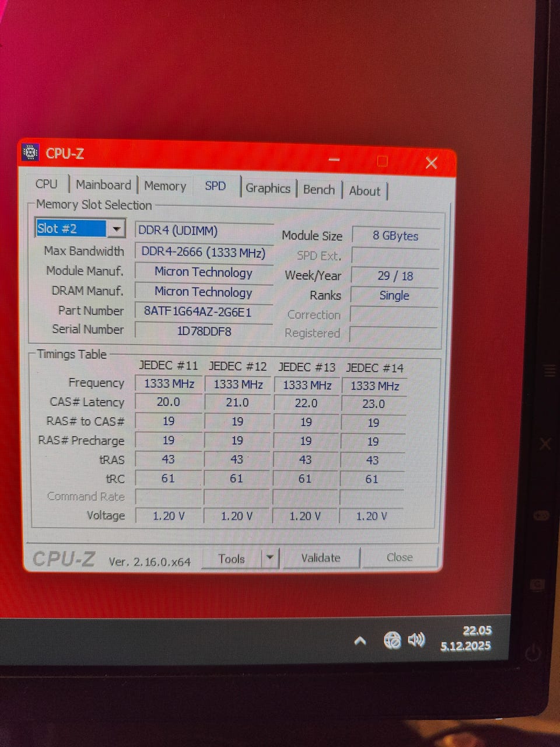Select serial number 1D78DDF8
Viewport: 560px width, 747px height.
coord(204,331)
